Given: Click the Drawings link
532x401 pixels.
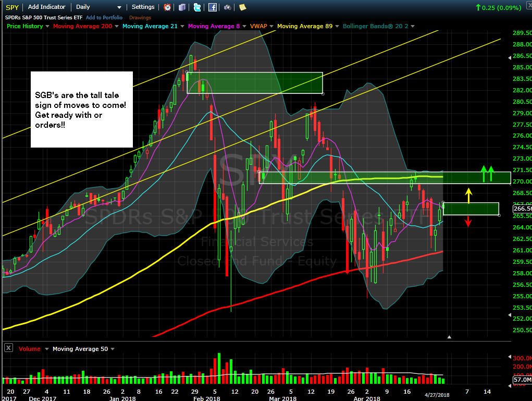Looking at the screenshot, I should [x=140, y=18].
